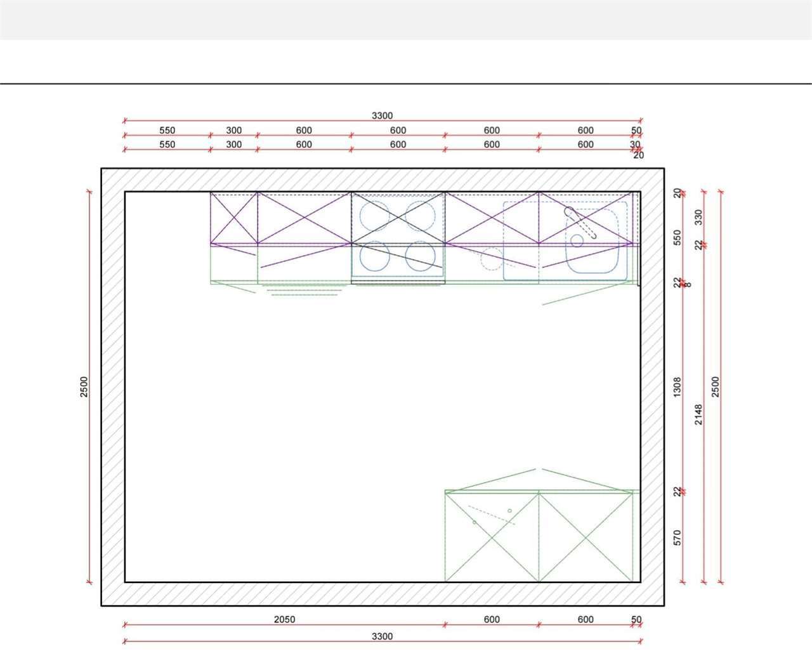
Task: Click the gray header bar at top
Action: coord(406,20)
